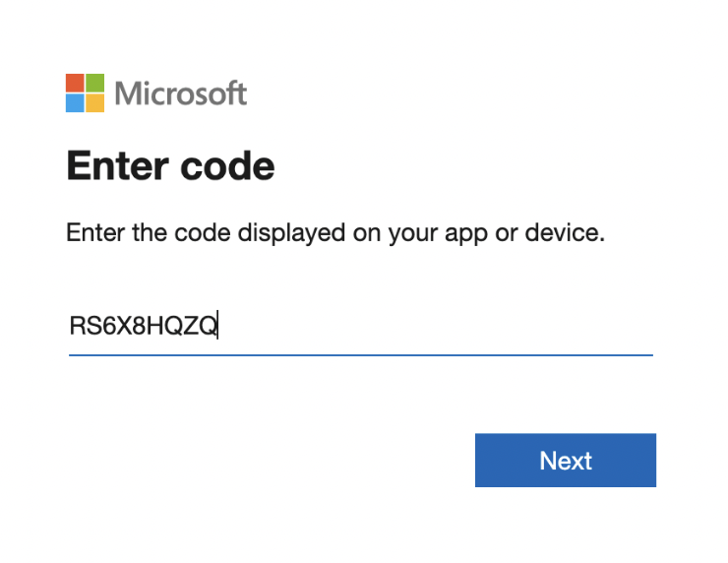Screen dimensions: 728x563
Task: Click the word "code" in the heading
Action: click(227, 165)
